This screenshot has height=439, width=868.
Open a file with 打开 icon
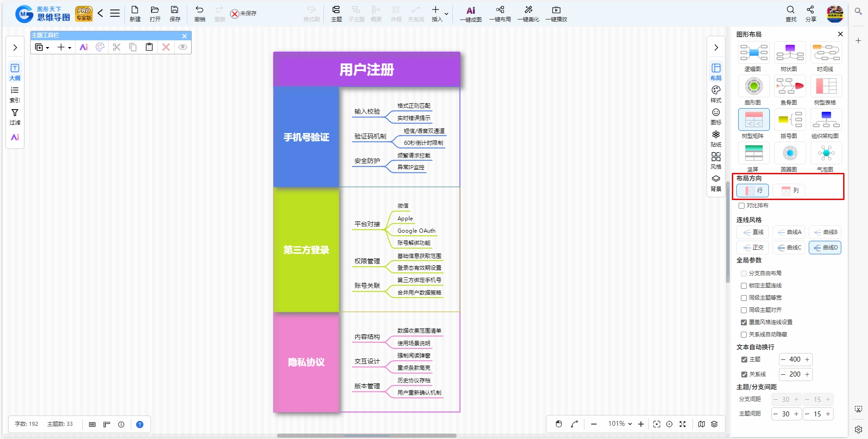point(155,14)
